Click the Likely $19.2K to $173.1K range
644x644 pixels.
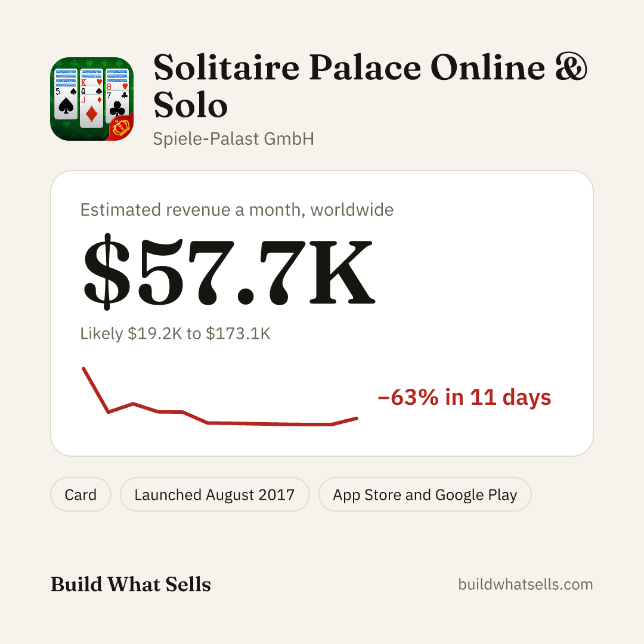coord(175,333)
